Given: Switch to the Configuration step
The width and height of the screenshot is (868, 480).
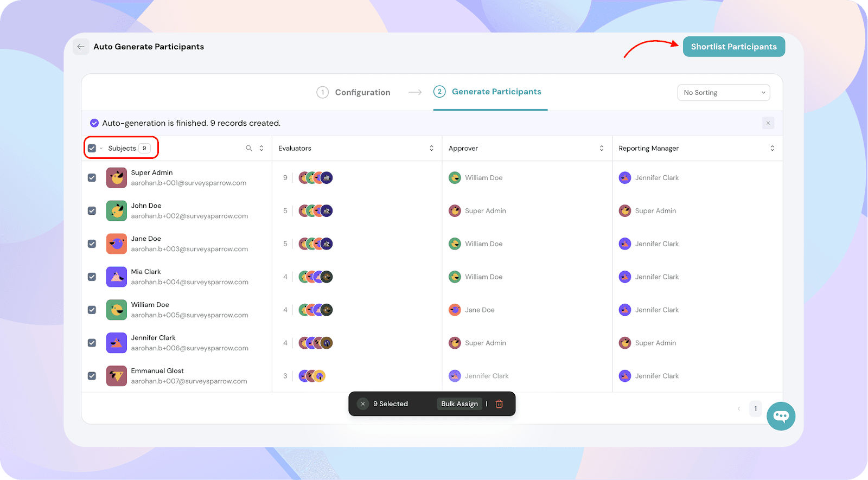Looking at the screenshot, I should [x=354, y=92].
